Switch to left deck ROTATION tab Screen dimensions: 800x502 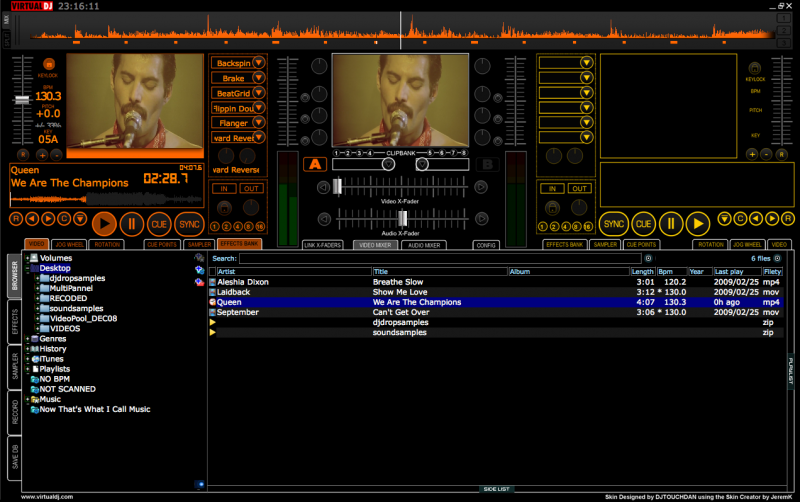point(107,244)
